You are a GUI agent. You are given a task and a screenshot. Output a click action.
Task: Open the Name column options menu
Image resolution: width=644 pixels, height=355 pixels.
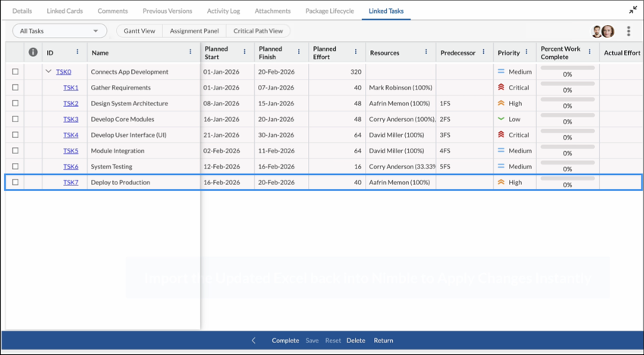(x=190, y=52)
